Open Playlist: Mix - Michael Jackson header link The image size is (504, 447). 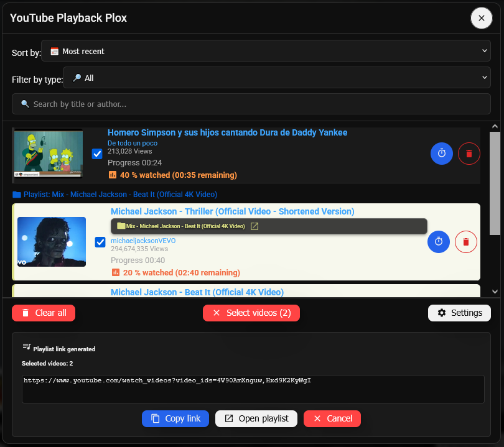[x=120, y=195]
